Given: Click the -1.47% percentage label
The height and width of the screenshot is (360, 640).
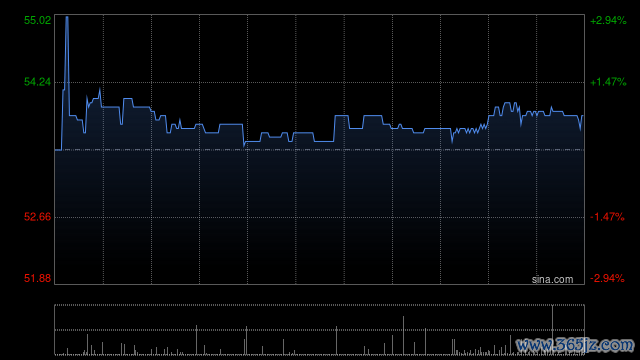Looking at the screenshot, I should click(x=607, y=217).
